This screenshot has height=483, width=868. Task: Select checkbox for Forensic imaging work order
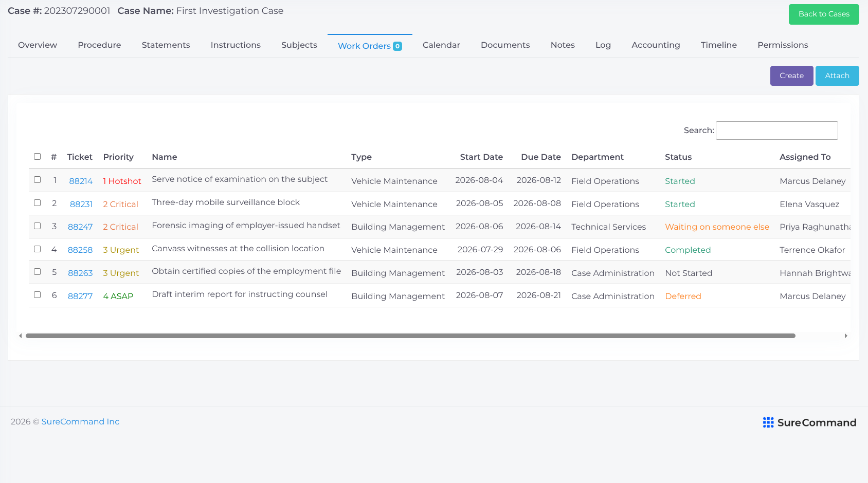pyautogui.click(x=37, y=226)
